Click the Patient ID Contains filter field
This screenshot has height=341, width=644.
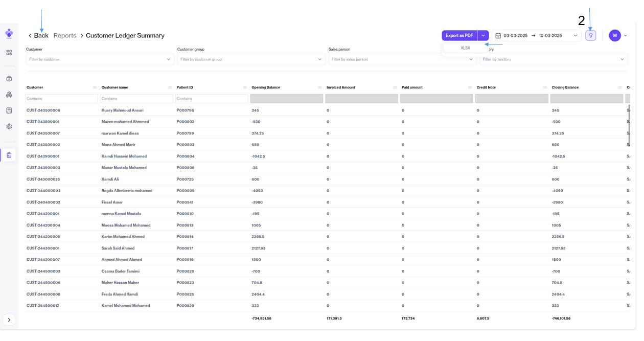click(x=211, y=99)
